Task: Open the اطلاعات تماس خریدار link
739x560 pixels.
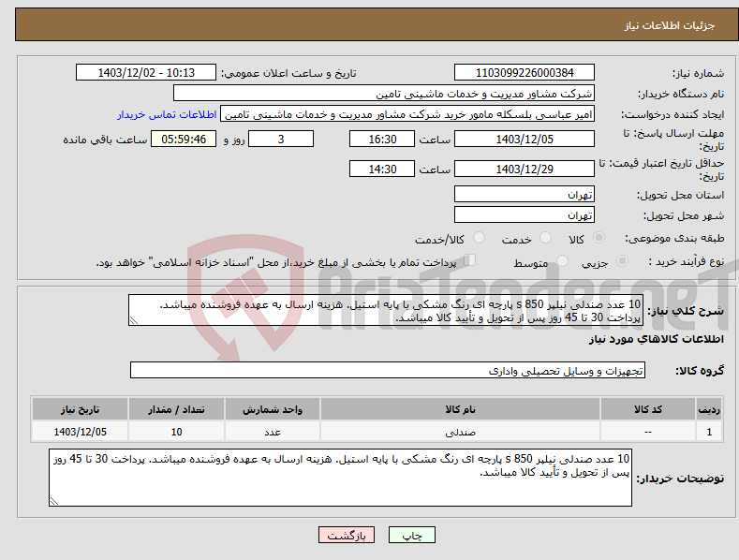Action: (167, 114)
